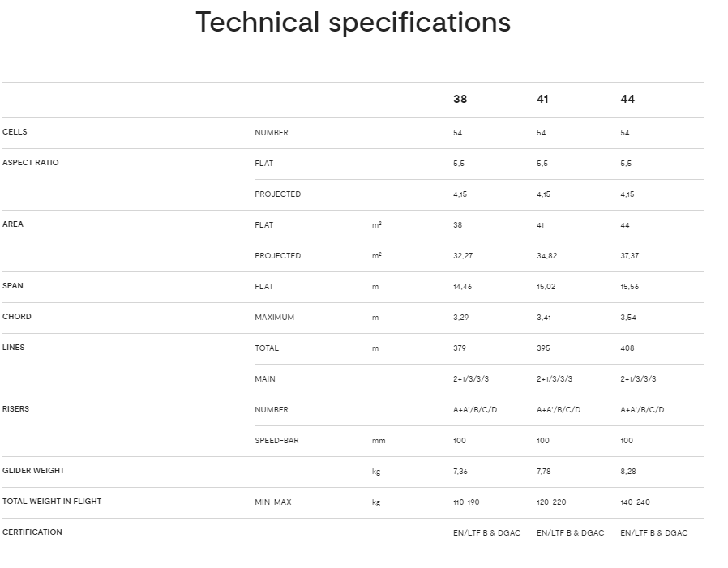The width and height of the screenshot is (728, 568).
Task: Select the size 41 column header
Action: pos(542,100)
